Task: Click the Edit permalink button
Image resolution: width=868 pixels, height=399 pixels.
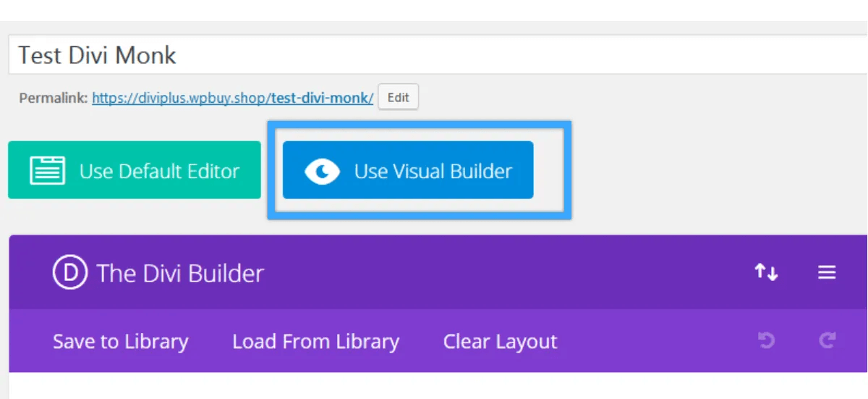Action: [x=399, y=98]
